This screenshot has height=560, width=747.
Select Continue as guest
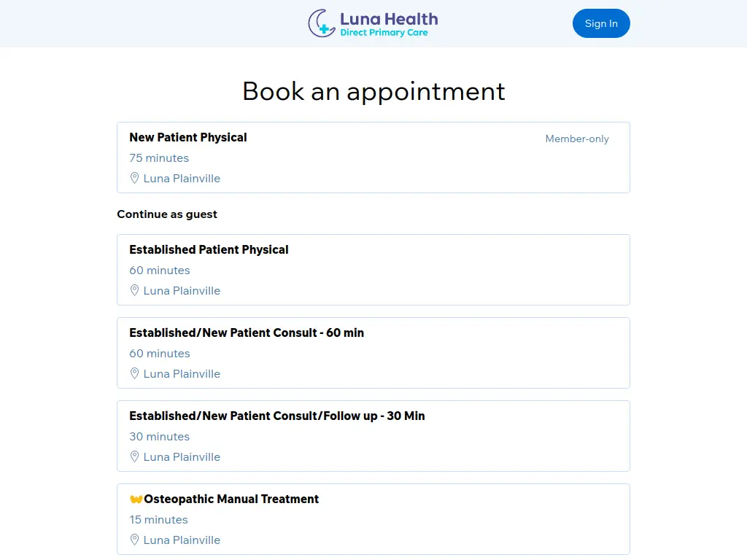166,214
